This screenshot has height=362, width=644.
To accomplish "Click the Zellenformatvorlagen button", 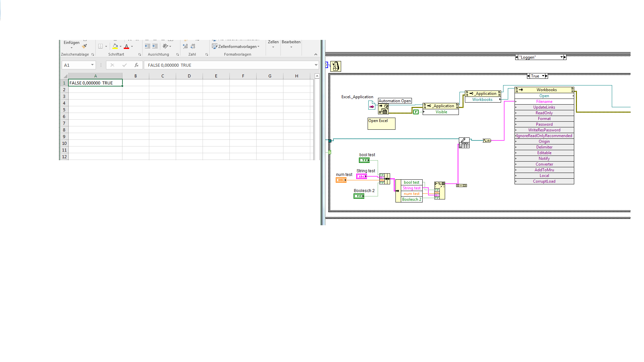I will [235, 47].
